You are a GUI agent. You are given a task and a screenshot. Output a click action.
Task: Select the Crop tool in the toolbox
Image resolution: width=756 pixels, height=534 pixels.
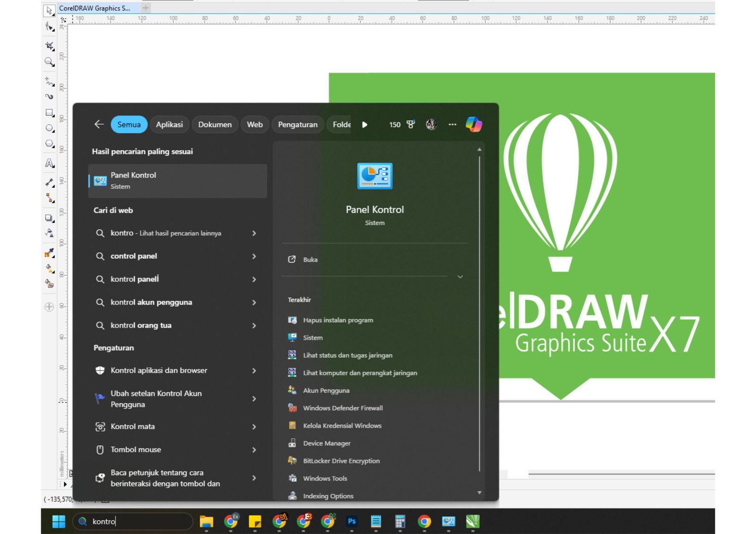[49, 46]
